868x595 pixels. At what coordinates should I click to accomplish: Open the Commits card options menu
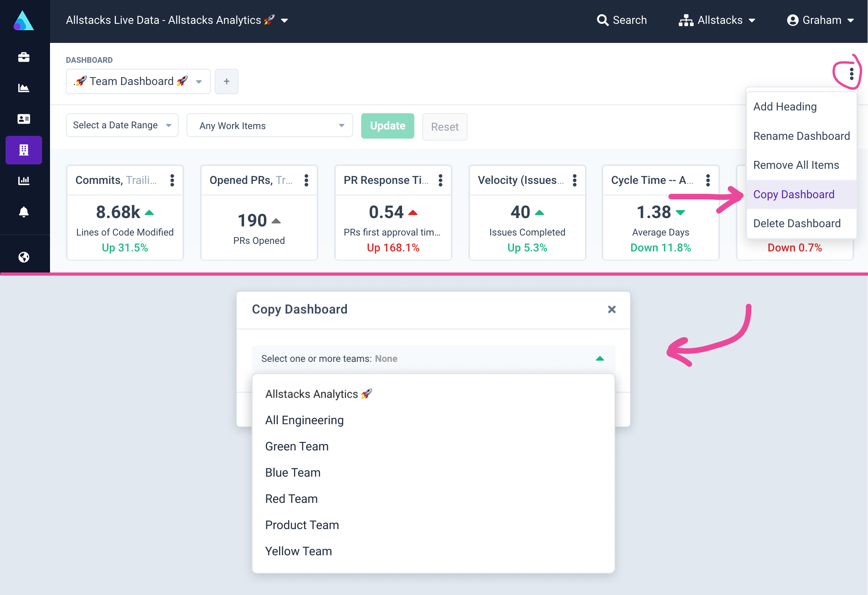(172, 180)
